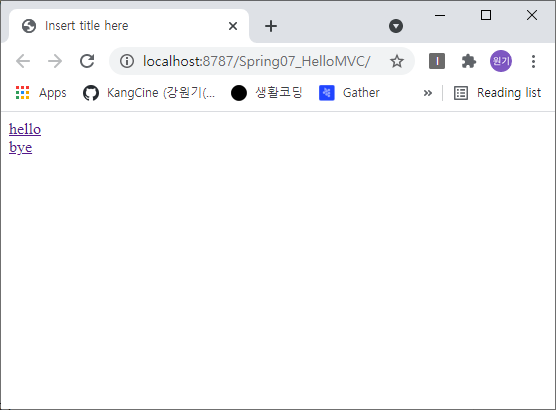Open the Apps bookmark shortcut
Viewport: 556px width, 410px height.
pos(41,93)
